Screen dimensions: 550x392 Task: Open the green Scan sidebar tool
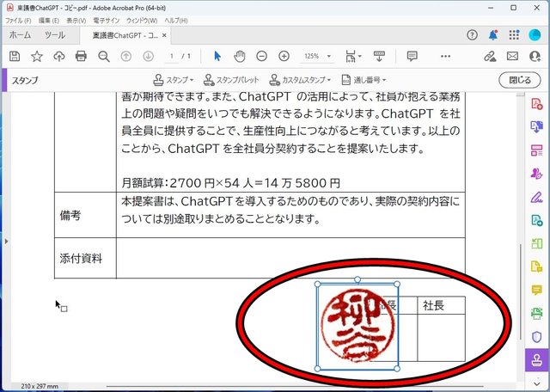click(536, 314)
